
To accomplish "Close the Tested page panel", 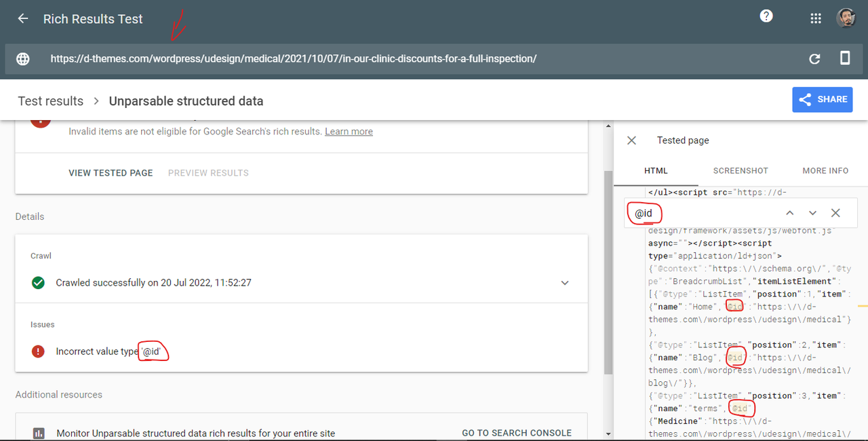I will point(631,140).
